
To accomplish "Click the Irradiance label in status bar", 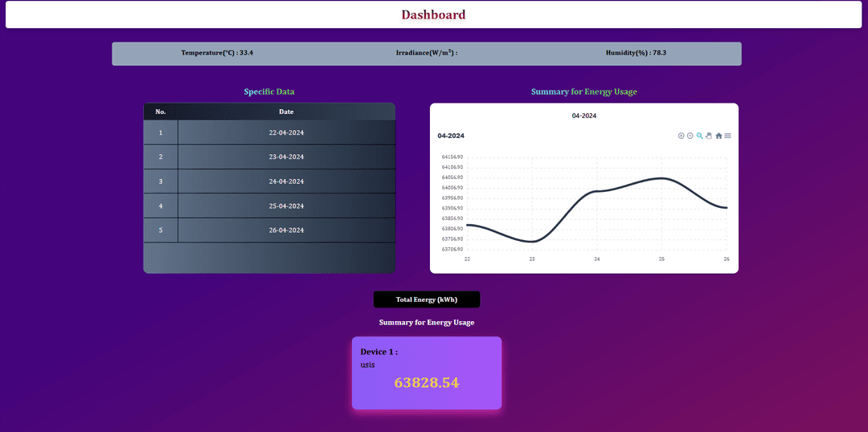I will [x=426, y=53].
